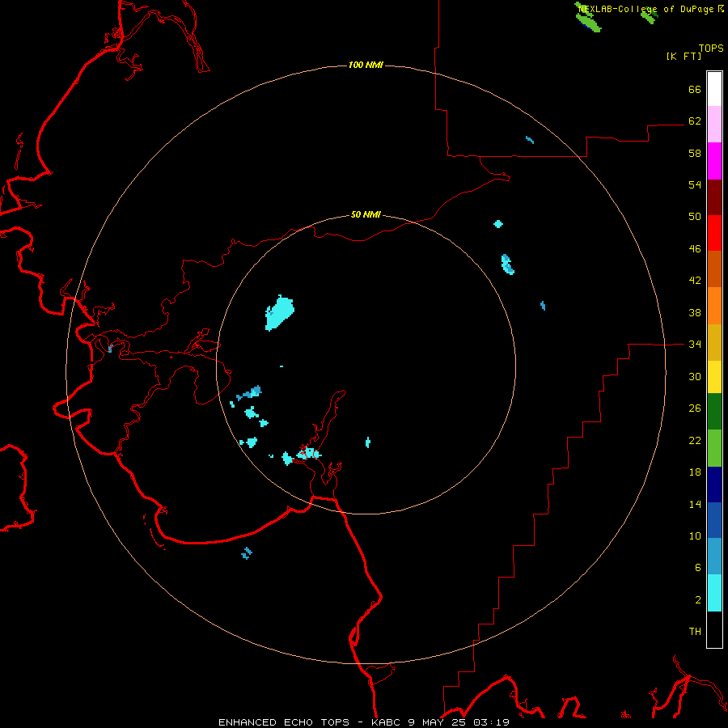Click the "66" legend value
This screenshot has width=728, height=728.
tap(695, 89)
